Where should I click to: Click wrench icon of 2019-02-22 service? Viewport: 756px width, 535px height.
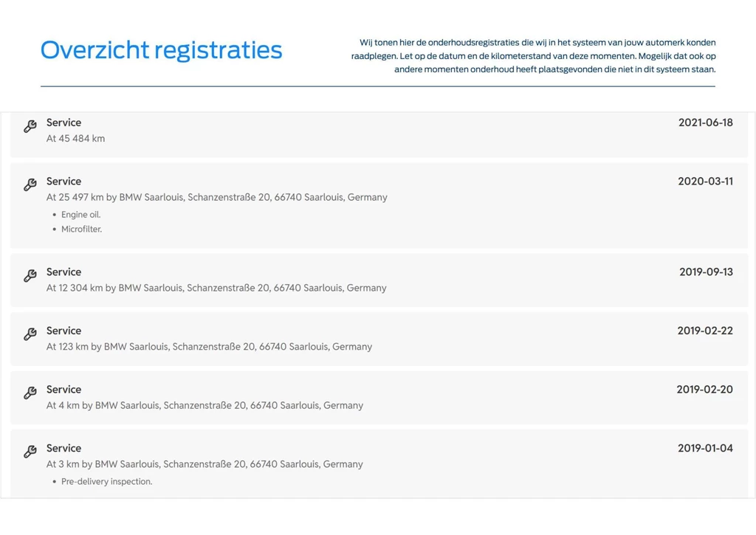coord(30,334)
